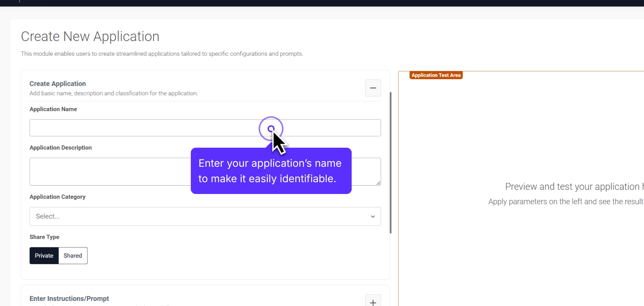The width and height of the screenshot is (644, 306).
Task: Click the Select... placeholder in category box
Action: [x=47, y=216]
